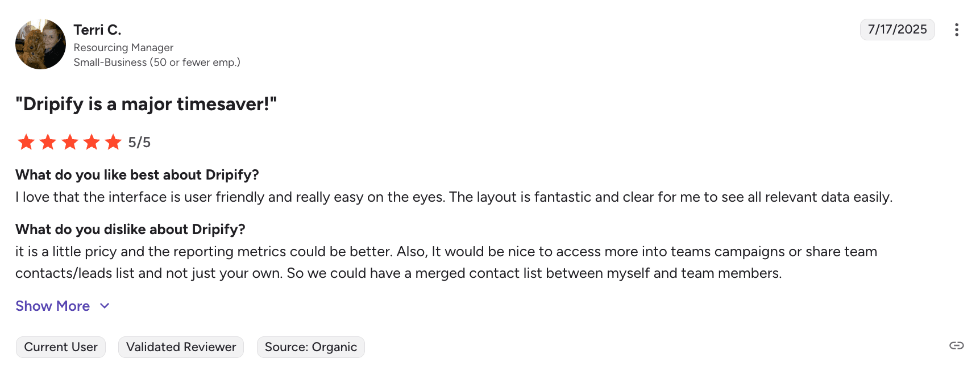Expand review using chevron beside Show More

(x=105, y=306)
